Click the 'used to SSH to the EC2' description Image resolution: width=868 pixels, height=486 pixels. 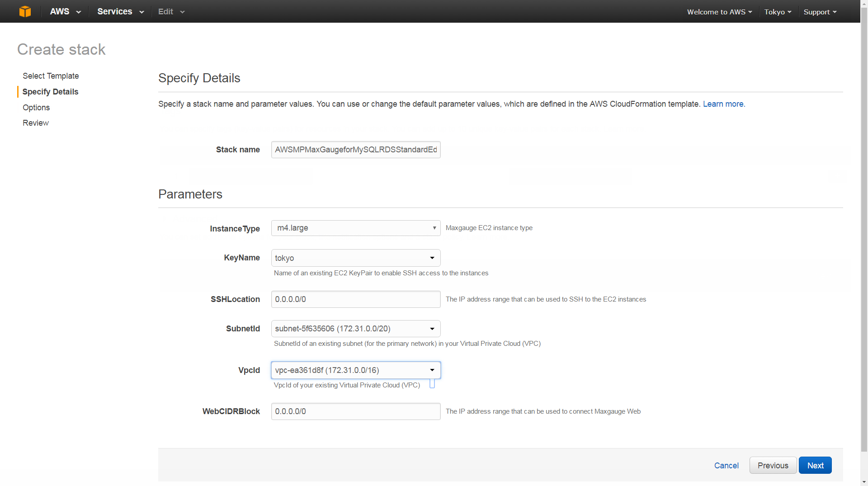coord(546,299)
